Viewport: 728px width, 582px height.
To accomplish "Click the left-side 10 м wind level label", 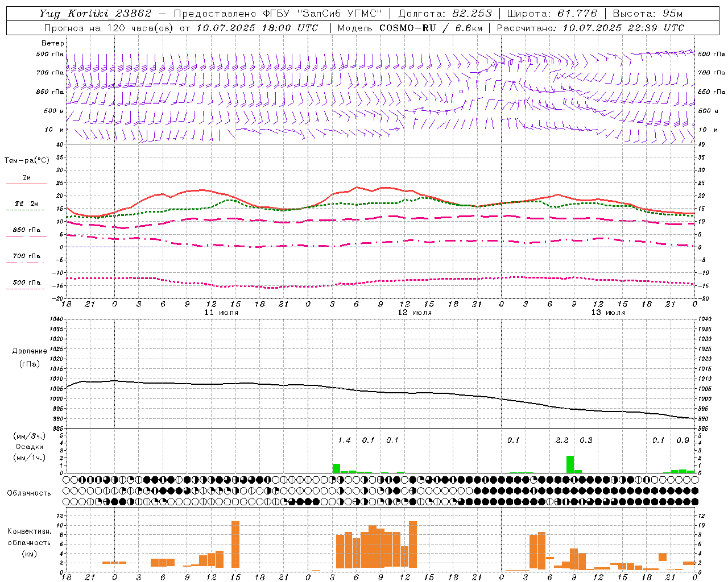I will (54, 130).
